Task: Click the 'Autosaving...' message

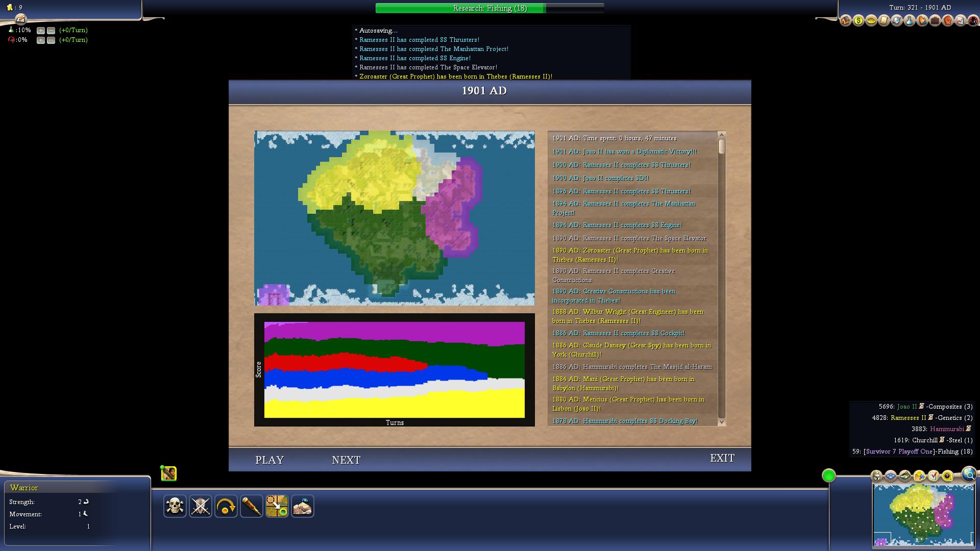Action: click(378, 31)
